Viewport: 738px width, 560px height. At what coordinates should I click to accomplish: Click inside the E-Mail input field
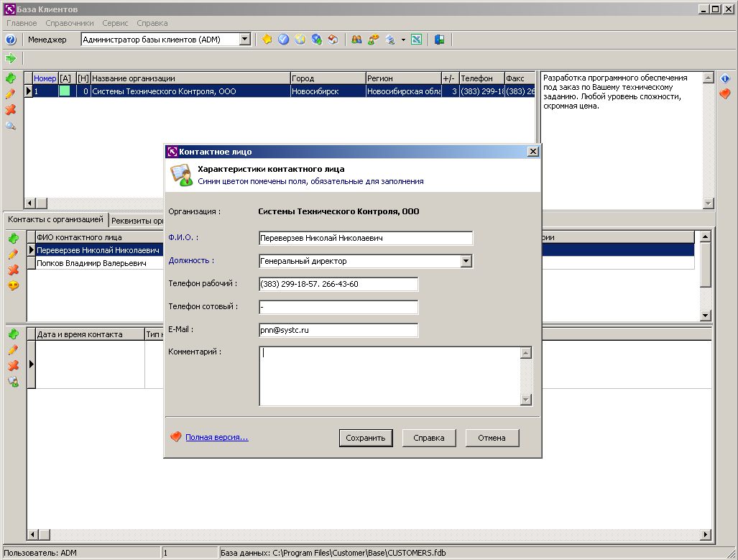pos(338,330)
